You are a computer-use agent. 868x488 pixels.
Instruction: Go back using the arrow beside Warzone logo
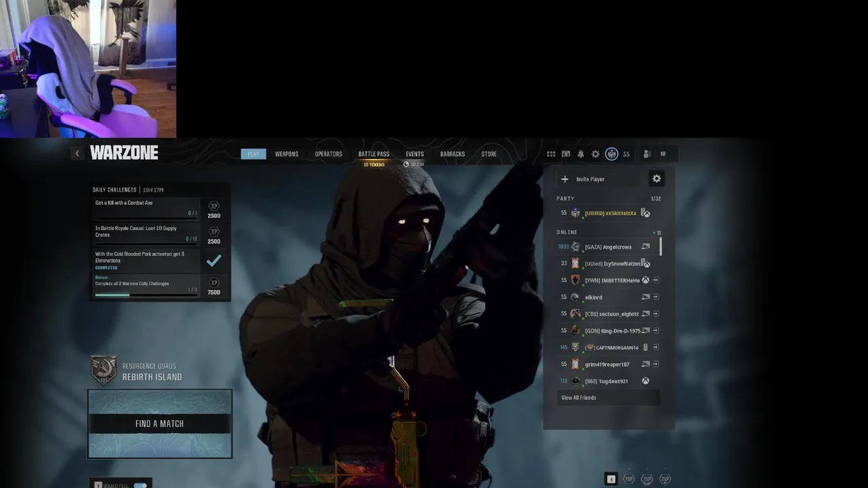coord(77,153)
